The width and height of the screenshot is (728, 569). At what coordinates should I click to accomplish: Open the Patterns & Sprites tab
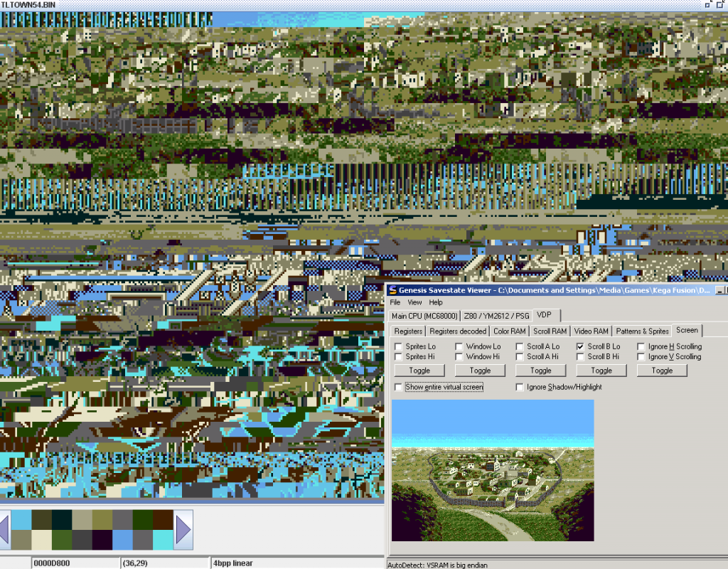[642, 331]
